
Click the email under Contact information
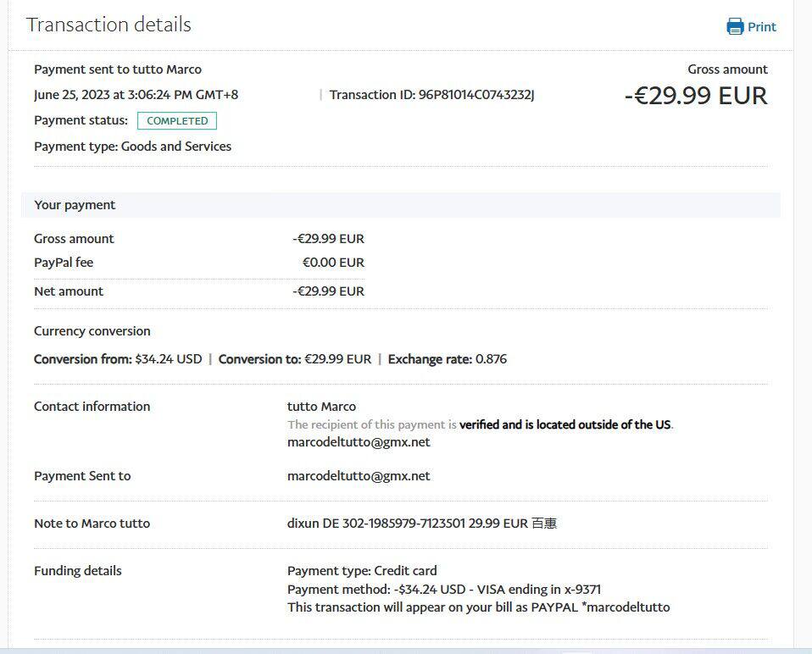(359, 442)
